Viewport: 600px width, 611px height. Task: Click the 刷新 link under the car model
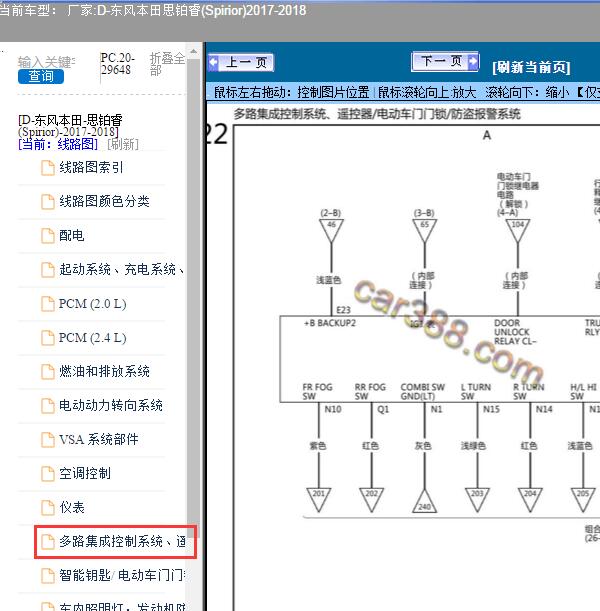[x=123, y=145]
